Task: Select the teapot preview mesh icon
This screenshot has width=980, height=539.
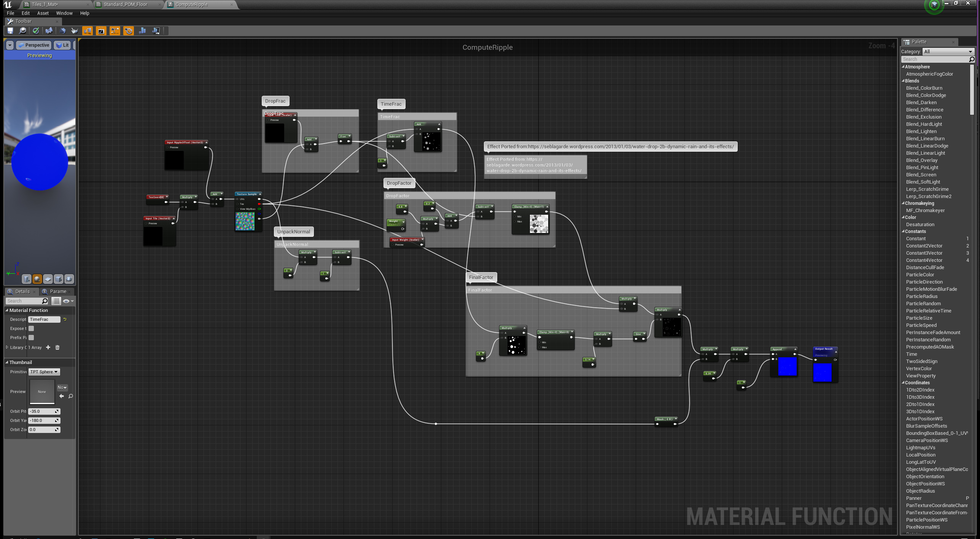Action: 69,279
